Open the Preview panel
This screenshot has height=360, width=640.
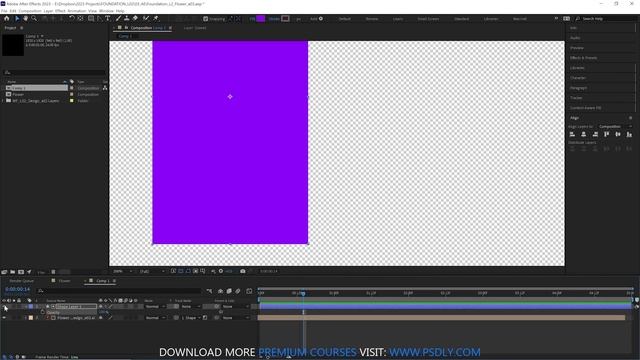click(x=577, y=48)
